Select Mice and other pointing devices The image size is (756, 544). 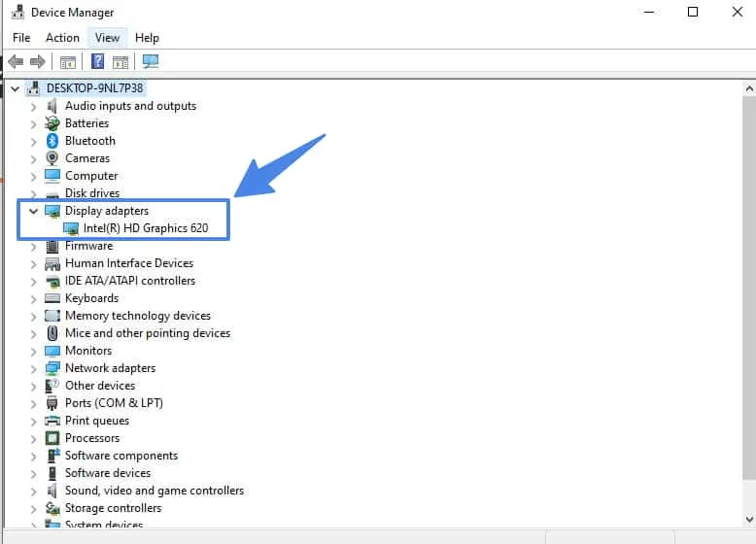point(147,333)
